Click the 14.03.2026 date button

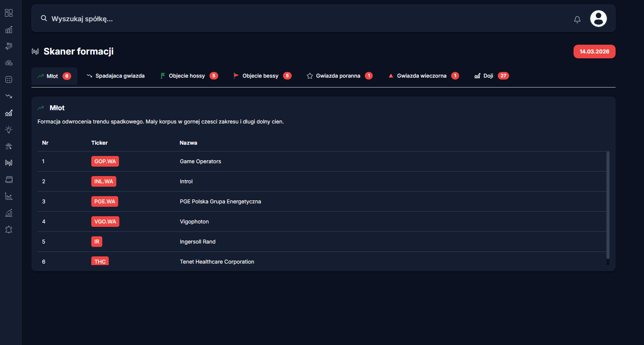[594, 52]
